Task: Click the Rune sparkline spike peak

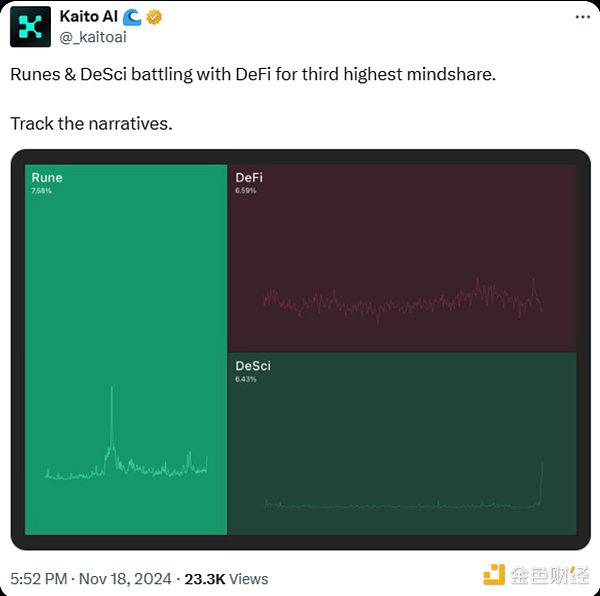Action: (x=112, y=388)
